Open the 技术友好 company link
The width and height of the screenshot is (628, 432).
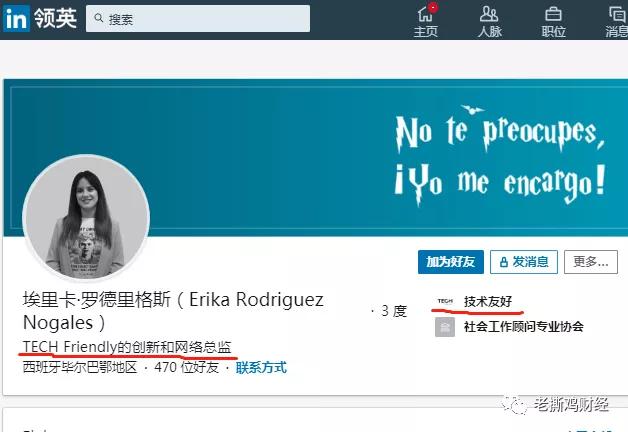pyautogui.click(x=488, y=301)
